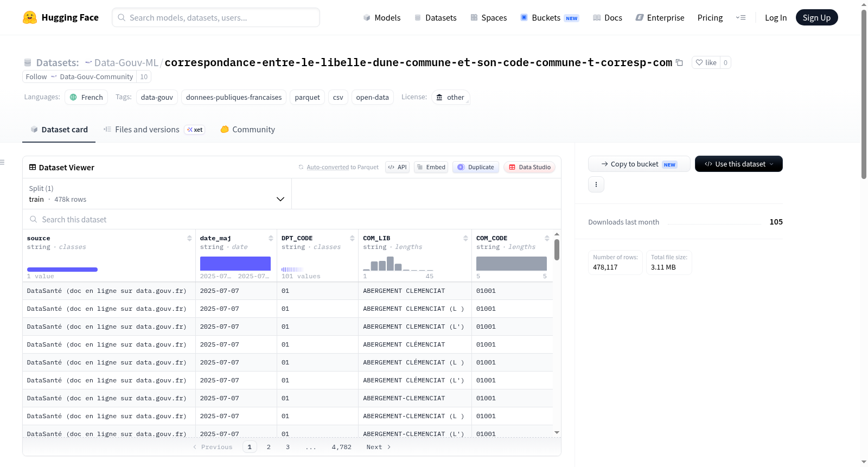Sort the COM_LIB column
Viewport: 868px width, 467px height.
[465, 238]
